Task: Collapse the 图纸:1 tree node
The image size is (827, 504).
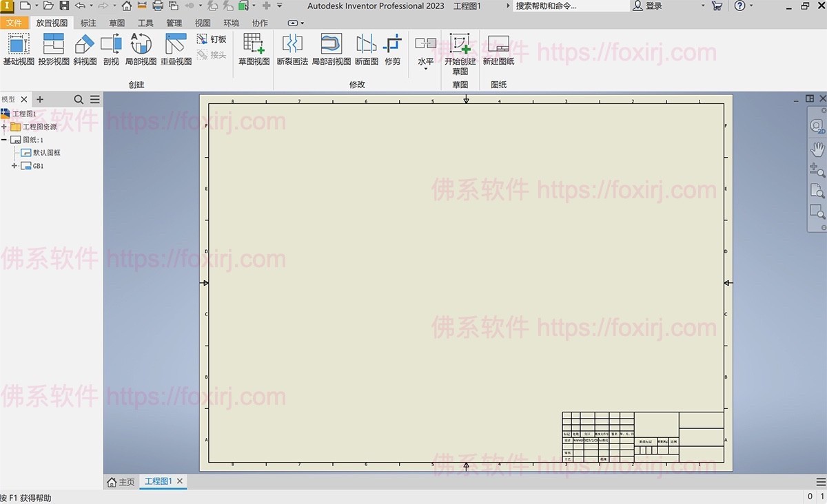Action: [6, 139]
